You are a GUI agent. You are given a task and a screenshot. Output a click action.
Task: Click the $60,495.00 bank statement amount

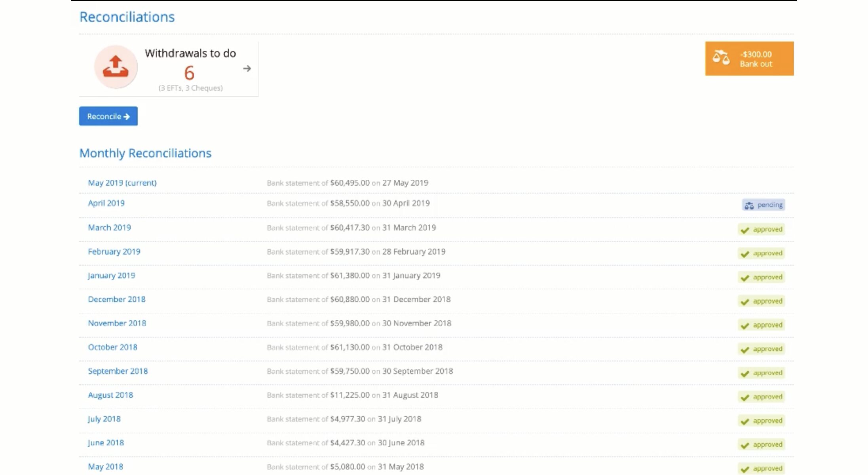pos(350,183)
